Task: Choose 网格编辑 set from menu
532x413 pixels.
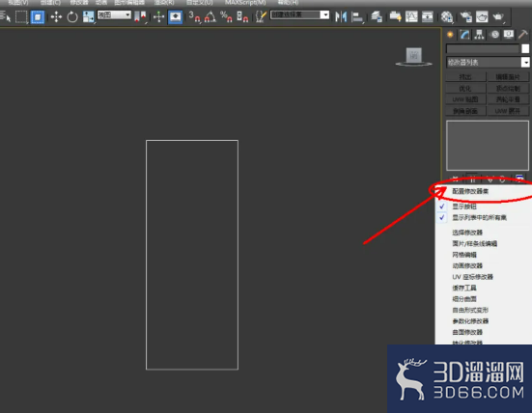Action: (464, 255)
